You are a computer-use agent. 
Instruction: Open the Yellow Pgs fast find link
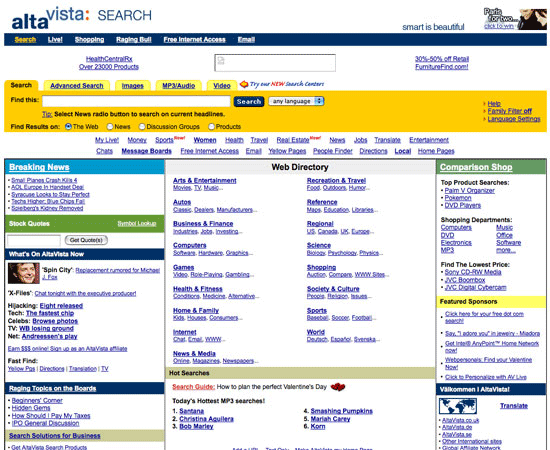pyautogui.click(x=21, y=369)
